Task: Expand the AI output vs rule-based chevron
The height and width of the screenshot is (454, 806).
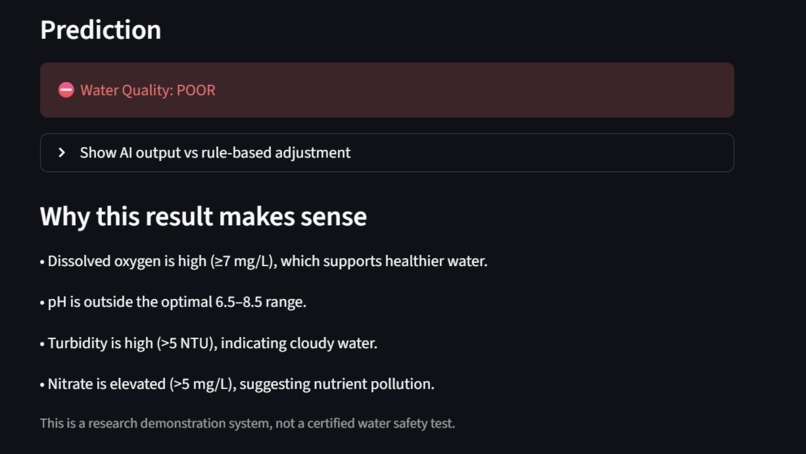Action: tap(62, 153)
